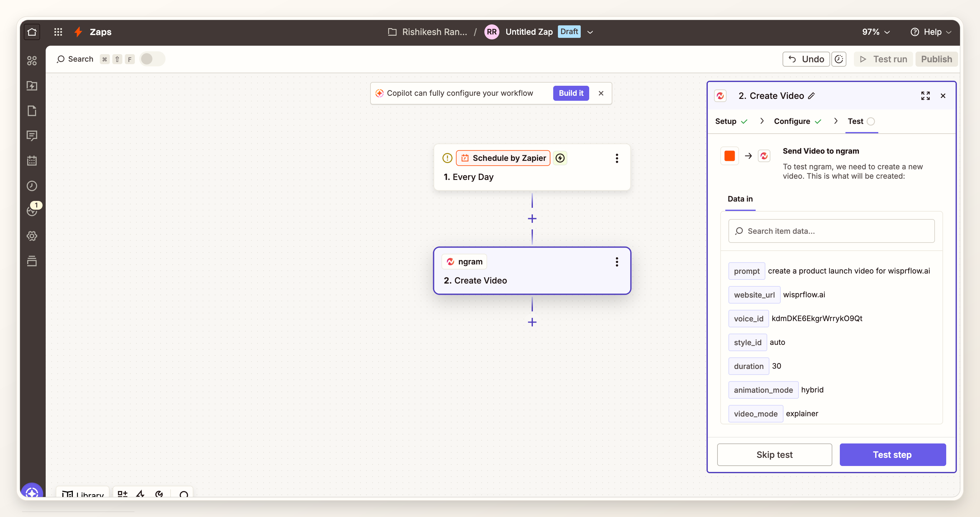
Task: Click the video_mode field label
Action: coord(756,414)
